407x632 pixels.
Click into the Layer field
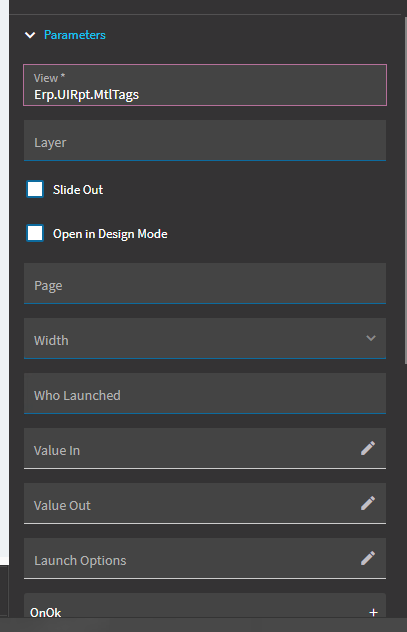(205, 140)
